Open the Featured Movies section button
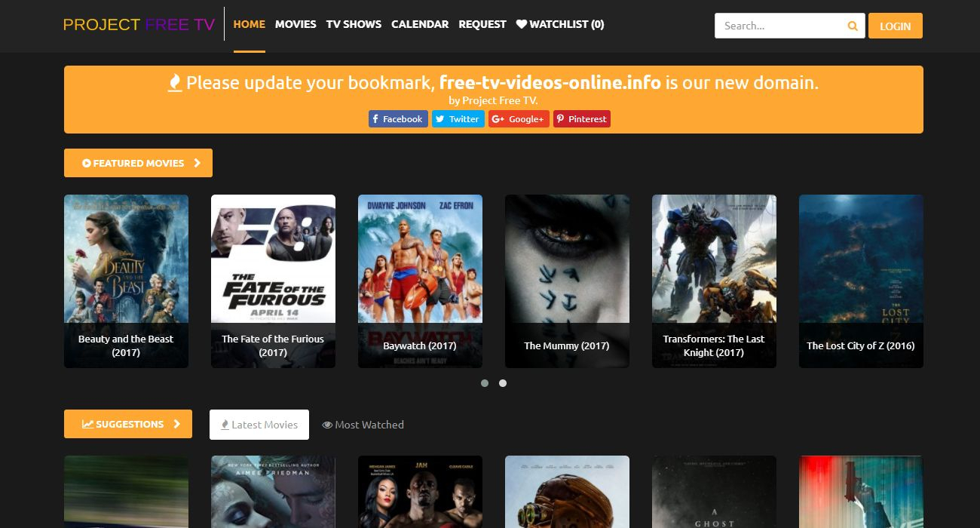 (138, 163)
